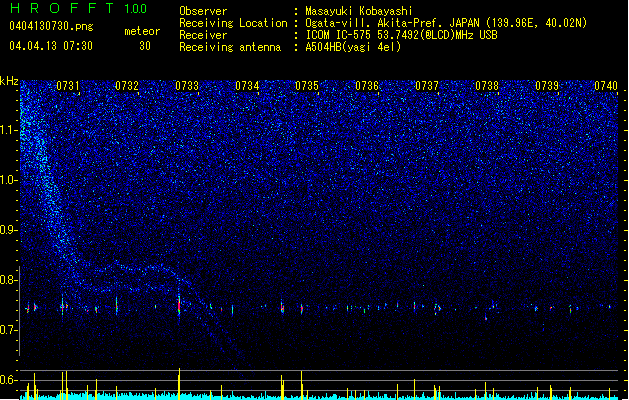The width and height of the screenshot is (629, 400).
Task: Click the 0735 time marker
Action: [x=307, y=86]
